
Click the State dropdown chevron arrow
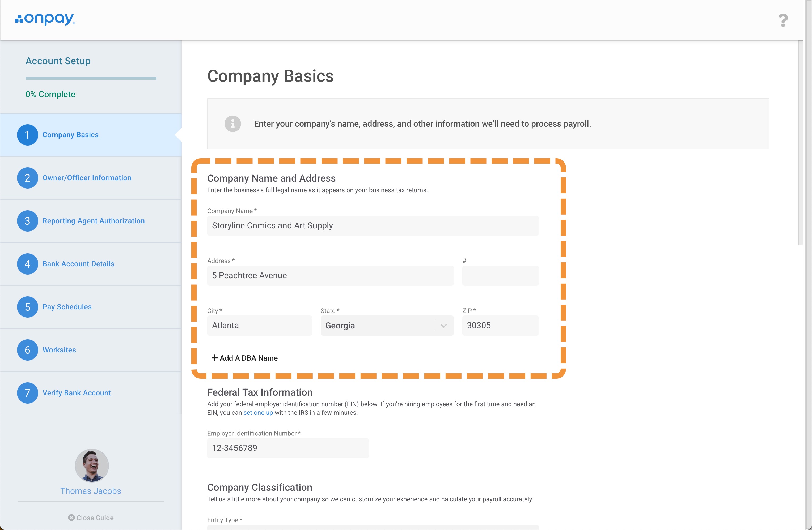(443, 325)
